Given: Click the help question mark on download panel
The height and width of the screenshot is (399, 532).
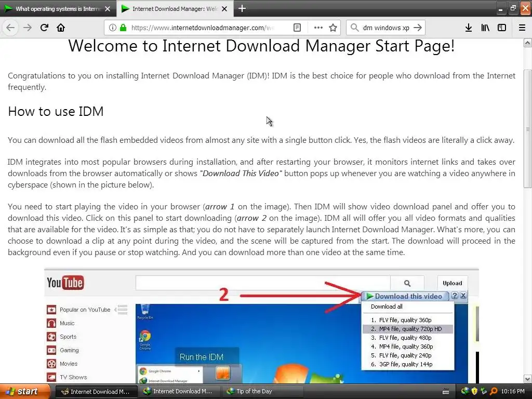Looking at the screenshot, I should [455, 296].
